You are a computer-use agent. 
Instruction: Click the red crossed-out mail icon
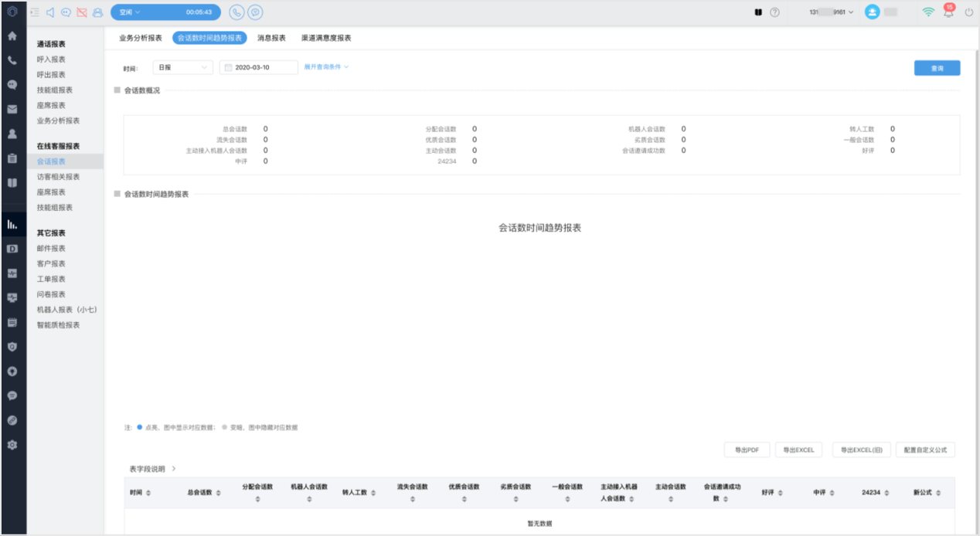(82, 12)
